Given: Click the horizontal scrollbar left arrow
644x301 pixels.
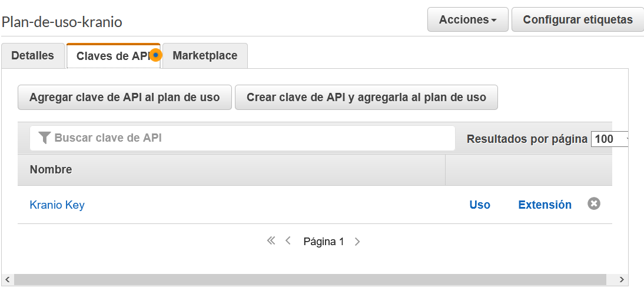Looking at the screenshot, I should coord(8,280).
